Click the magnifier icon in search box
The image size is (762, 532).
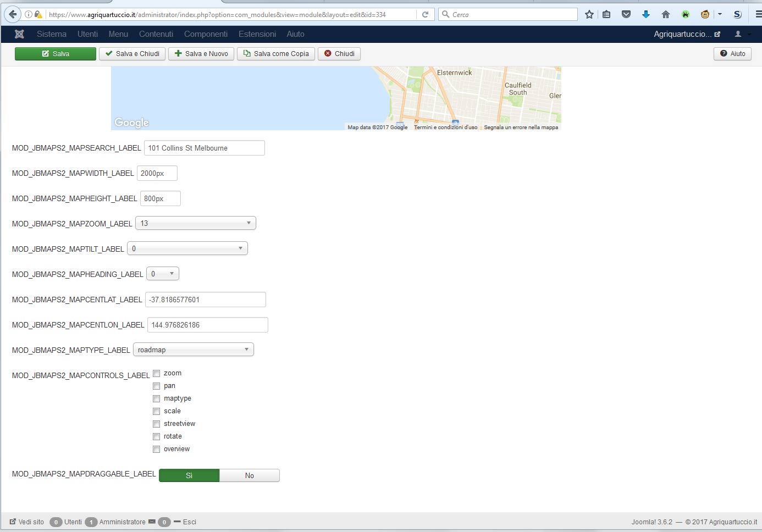click(446, 14)
